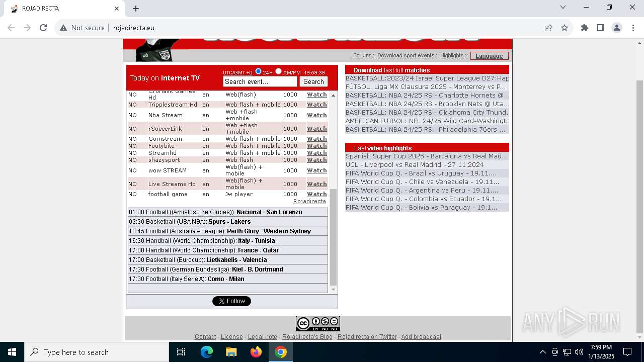Follow Rojadirecta on X
This screenshot has width=644, height=362.
pos(231,301)
